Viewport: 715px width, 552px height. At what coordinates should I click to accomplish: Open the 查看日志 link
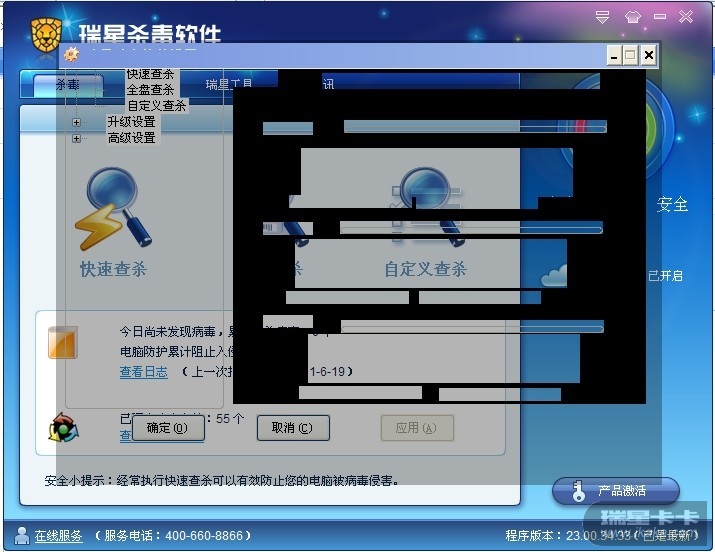144,372
